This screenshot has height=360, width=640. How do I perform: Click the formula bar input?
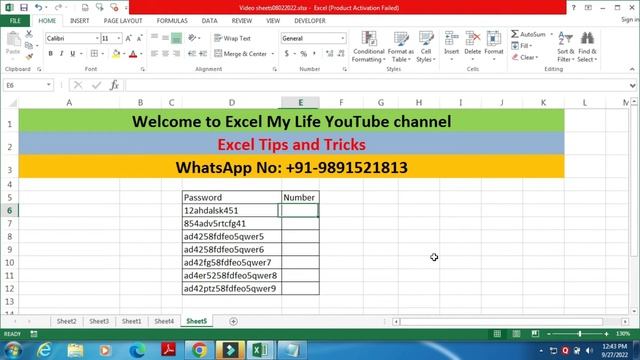(x=377, y=85)
